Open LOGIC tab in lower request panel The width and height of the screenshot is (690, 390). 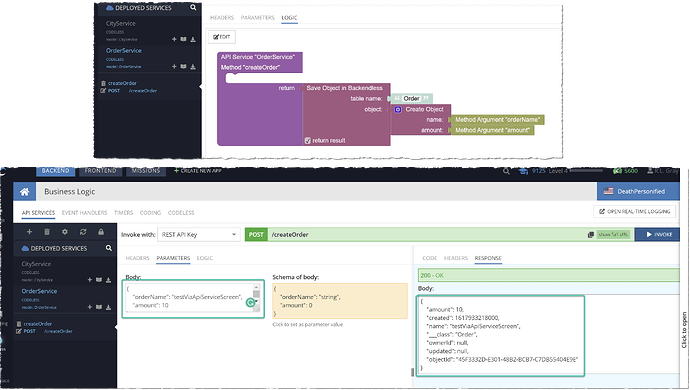(205, 258)
